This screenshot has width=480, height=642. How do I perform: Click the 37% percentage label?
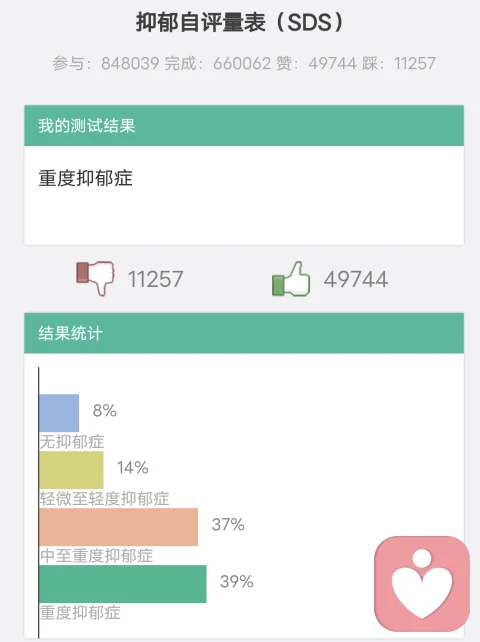click(x=228, y=524)
